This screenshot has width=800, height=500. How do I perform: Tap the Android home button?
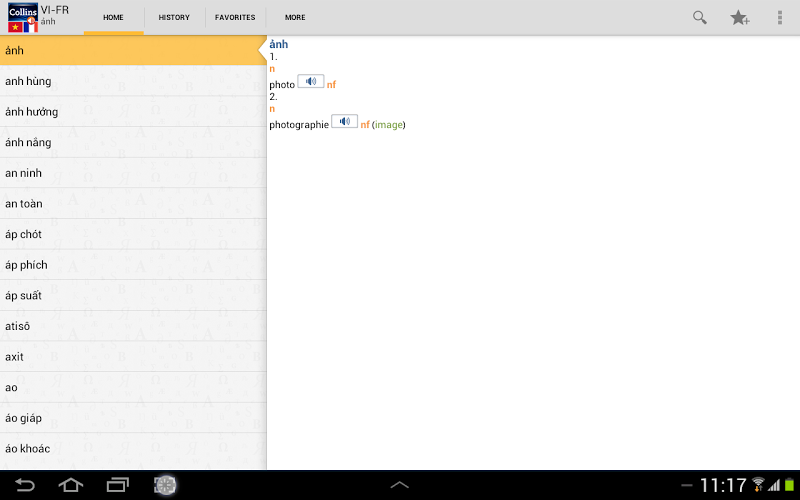tap(71, 485)
